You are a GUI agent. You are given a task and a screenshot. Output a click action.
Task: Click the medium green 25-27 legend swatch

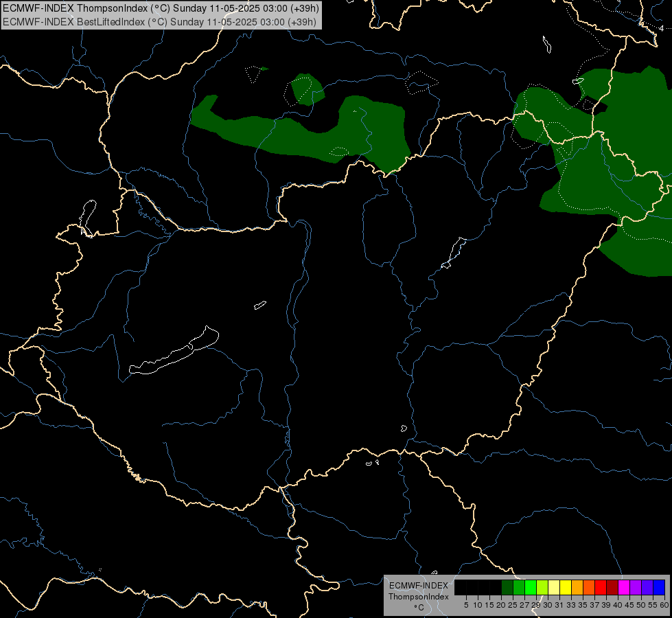(519, 587)
